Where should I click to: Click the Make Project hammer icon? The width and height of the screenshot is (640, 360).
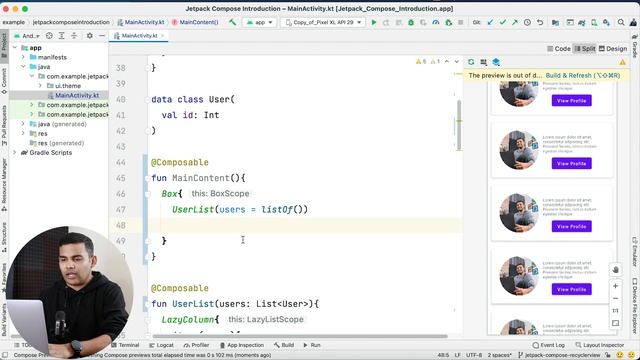[232, 22]
